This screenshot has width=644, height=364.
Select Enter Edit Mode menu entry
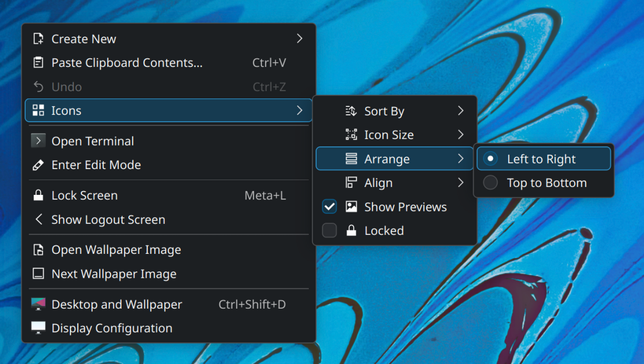click(x=168, y=165)
